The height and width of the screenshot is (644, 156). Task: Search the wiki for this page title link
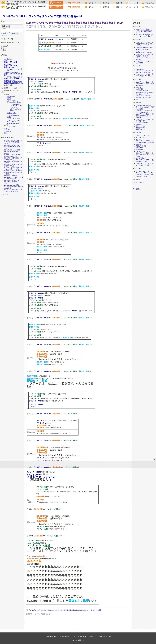pyautogui.click(x=65, y=610)
